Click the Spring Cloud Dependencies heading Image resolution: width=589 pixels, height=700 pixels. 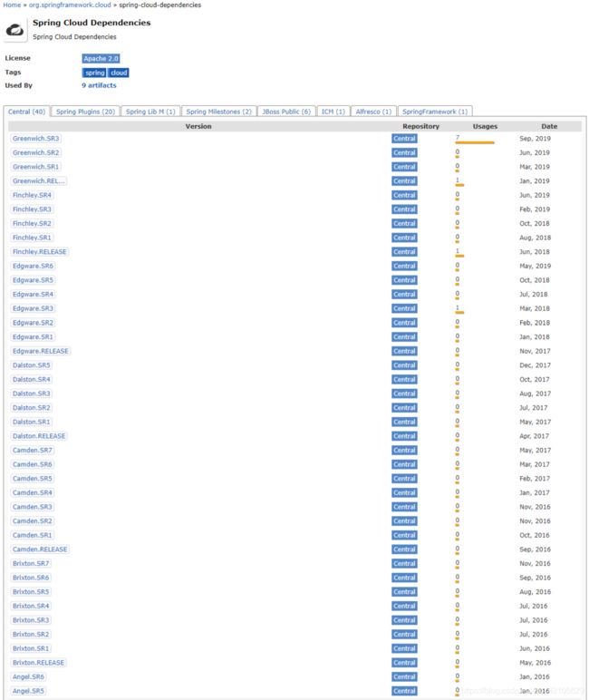tap(92, 23)
